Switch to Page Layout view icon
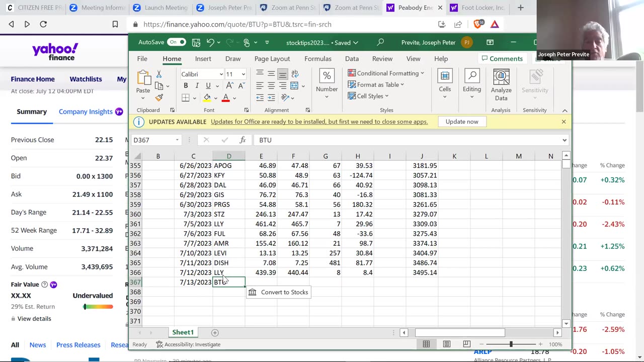Image resolution: width=644 pixels, height=362 pixels. (x=446, y=344)
